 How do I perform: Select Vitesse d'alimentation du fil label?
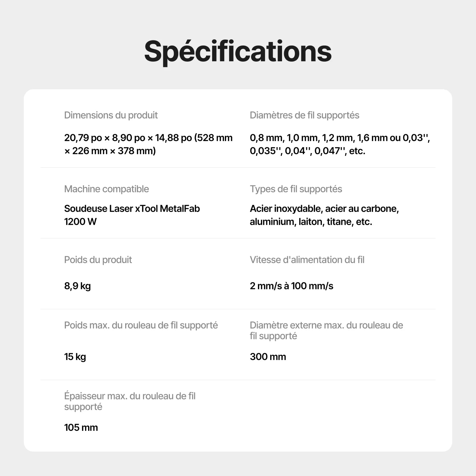pyautogui.click(x=307, y=260)
